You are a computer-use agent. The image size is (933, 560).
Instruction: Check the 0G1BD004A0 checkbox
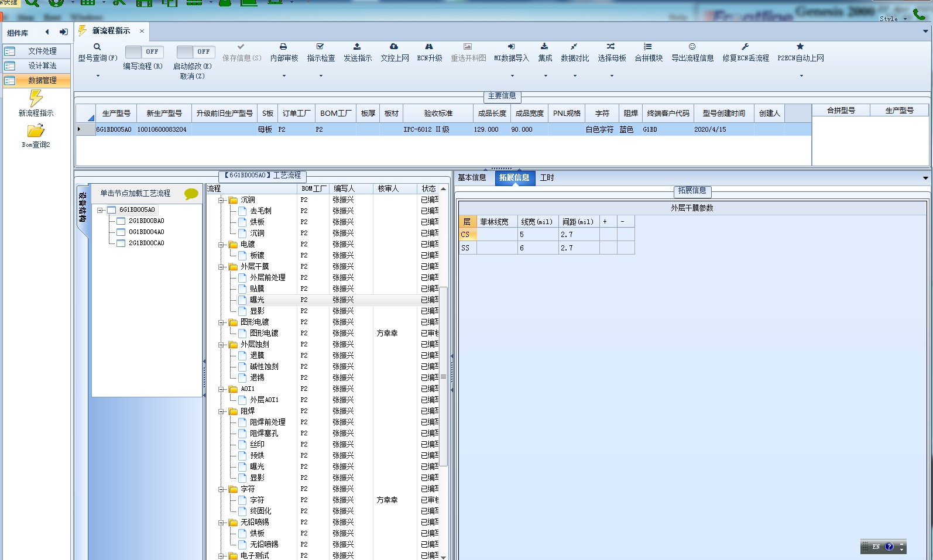pyautogui.click(x=121, y=232)
